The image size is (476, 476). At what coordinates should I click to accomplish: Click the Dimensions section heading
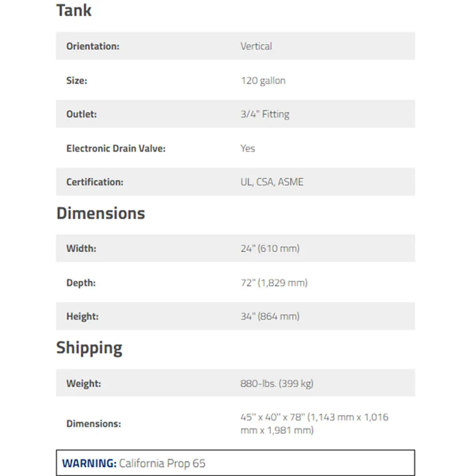click(x=101, y=213)
